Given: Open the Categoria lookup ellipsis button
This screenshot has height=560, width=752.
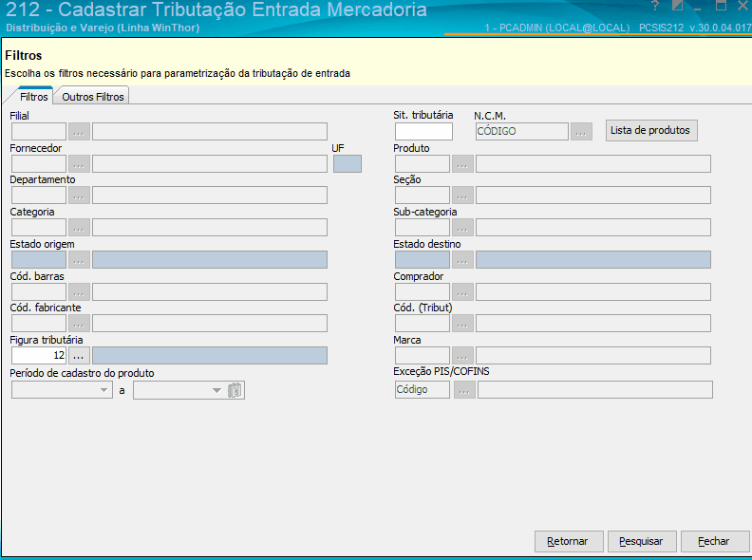Looking at the screenshot, I should [x=79, y=227].
